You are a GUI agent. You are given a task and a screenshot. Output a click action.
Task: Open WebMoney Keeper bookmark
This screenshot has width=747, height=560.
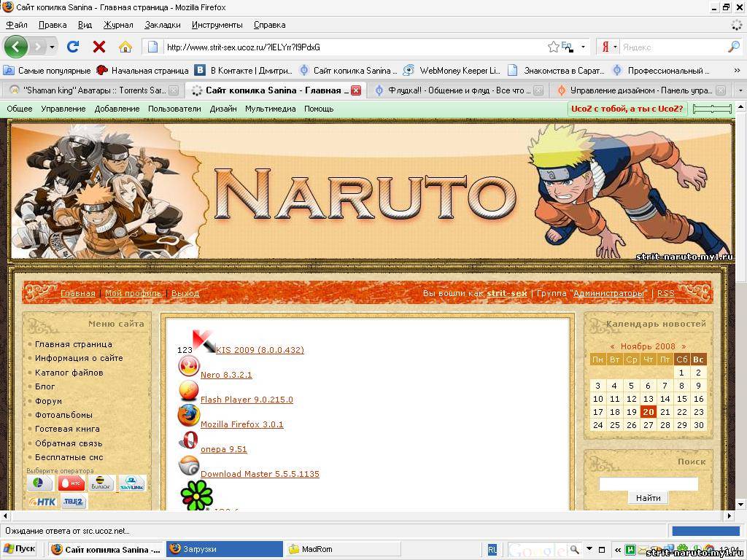451,71
